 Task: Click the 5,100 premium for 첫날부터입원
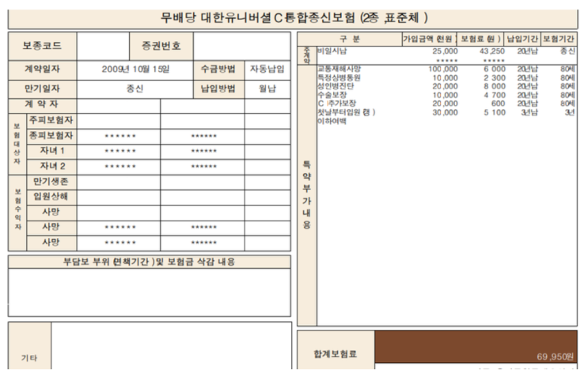pyautogui.click(x=495, y=112)
